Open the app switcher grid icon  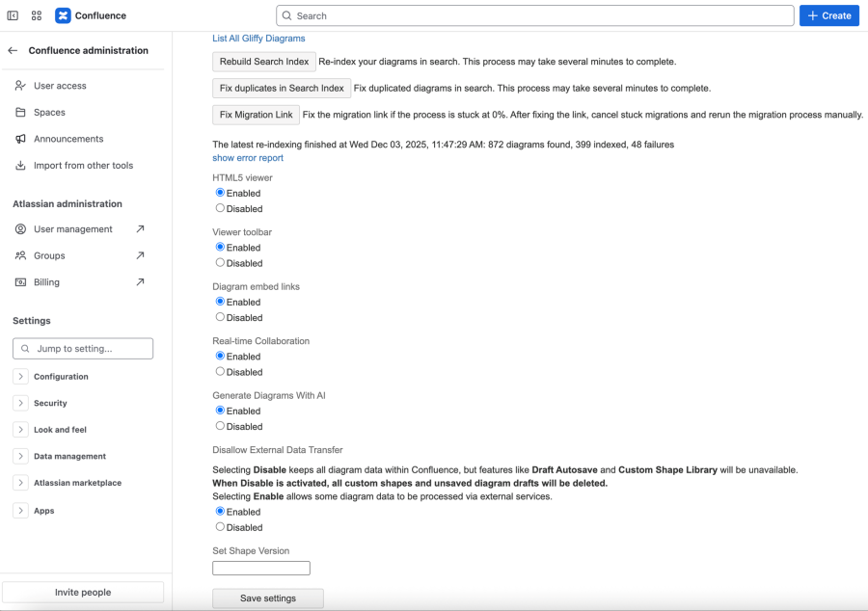(37, 15)
